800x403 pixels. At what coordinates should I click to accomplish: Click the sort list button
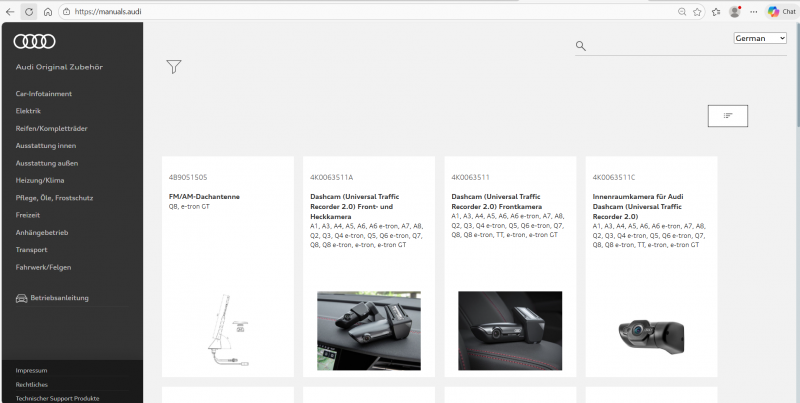pyautogui.click(x=728, y=116)
